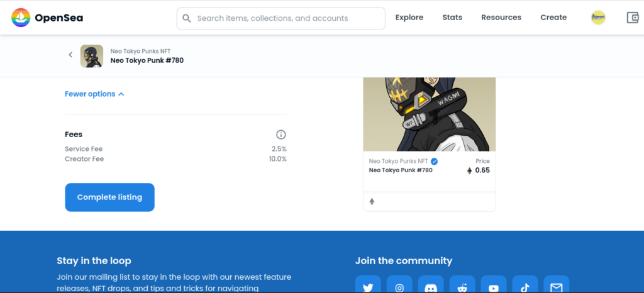644x293 pixels.
Task: Click the Fees info icon
Action: point(281,135)
